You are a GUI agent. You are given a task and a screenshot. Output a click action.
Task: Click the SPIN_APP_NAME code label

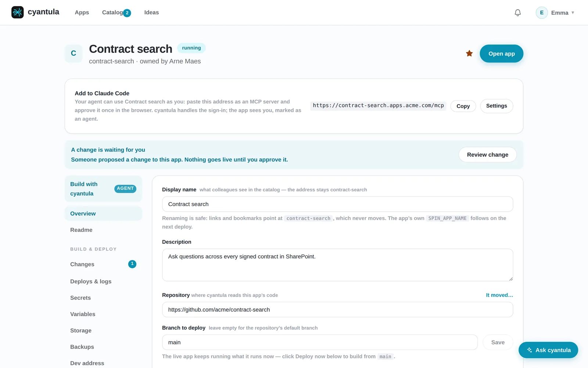point(447,218)
